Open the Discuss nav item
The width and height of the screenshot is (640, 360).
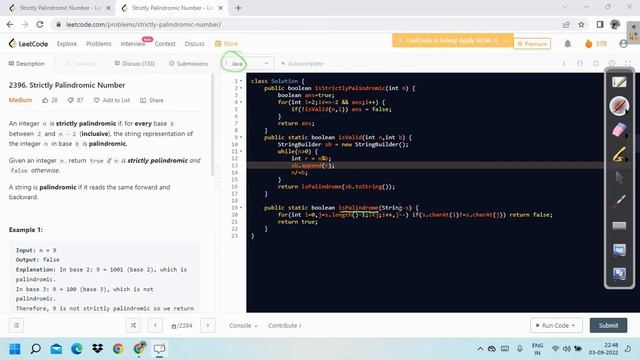pyautogui.click(x=194, y=44)
